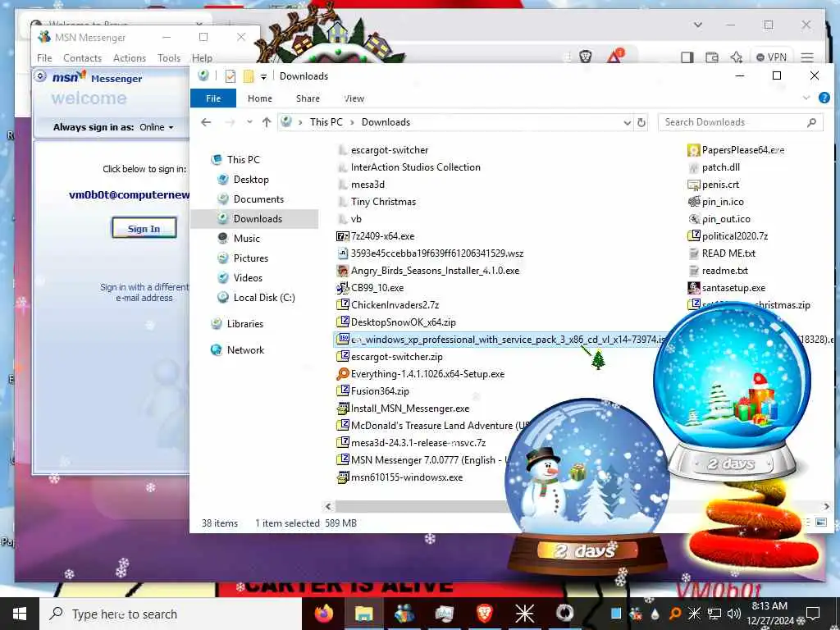Open the Share ribbon tab
Screen dimensions: 840x630
point(308,98)
